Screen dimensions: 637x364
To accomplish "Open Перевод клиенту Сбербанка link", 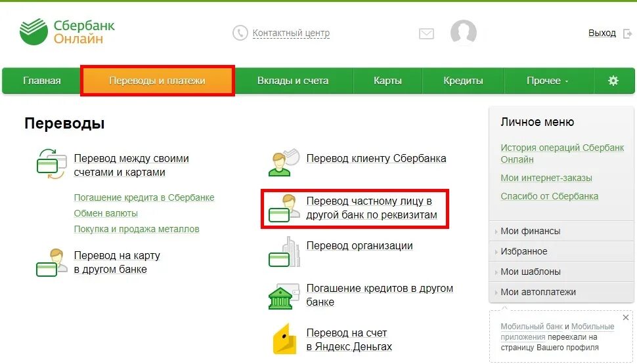I will pos(376,158).
